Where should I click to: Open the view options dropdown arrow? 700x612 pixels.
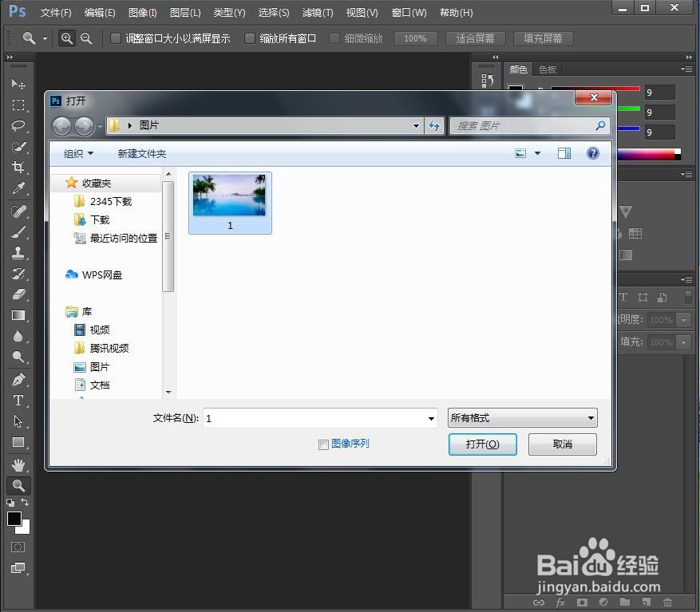click(x=537, y=153)
